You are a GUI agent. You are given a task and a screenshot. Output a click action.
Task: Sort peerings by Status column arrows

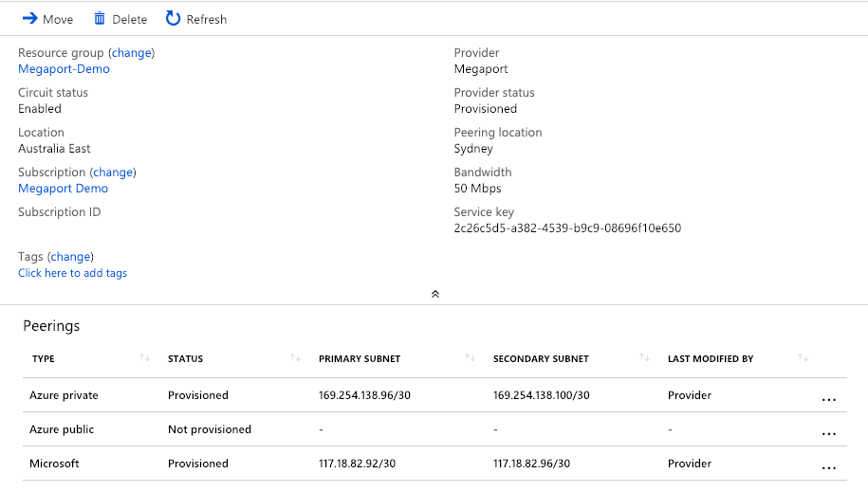295,358
